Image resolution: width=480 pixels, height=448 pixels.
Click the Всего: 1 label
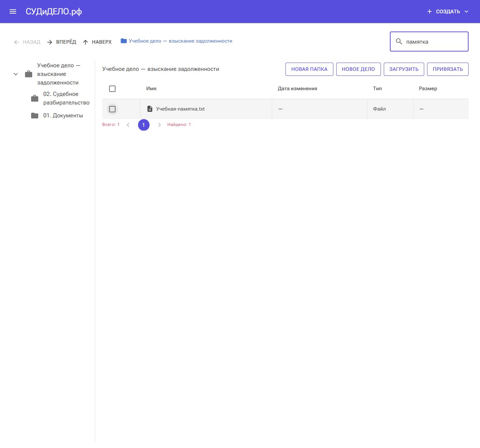pyautogui.click(x=111, y=125)
